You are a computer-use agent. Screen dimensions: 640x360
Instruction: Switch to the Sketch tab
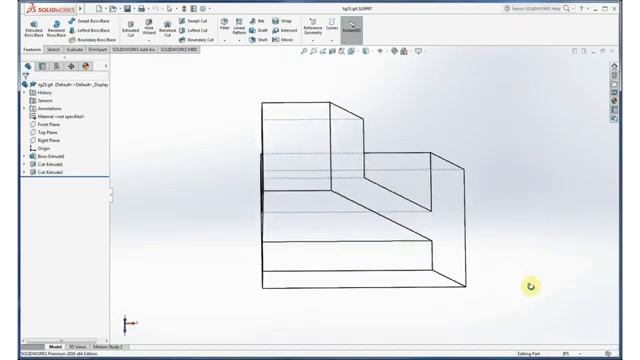53,49
